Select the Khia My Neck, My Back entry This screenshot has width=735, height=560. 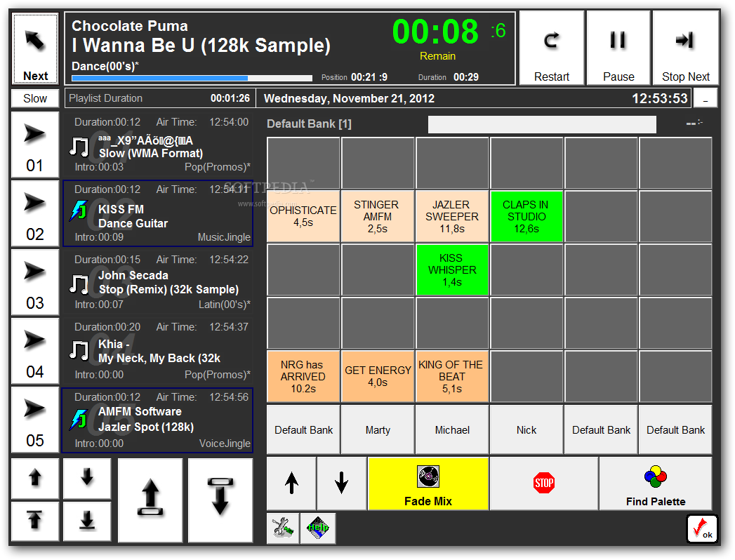tap(158, 351)
